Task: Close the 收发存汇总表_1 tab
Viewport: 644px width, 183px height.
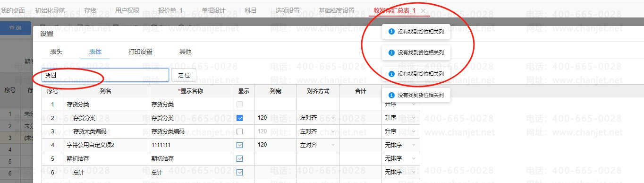Action: [423, 10]
